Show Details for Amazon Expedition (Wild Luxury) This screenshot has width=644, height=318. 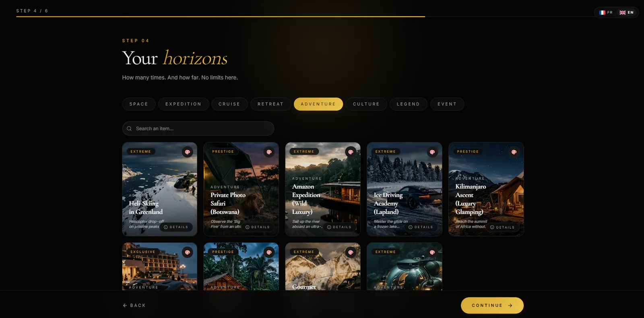(x=339, y=227)
